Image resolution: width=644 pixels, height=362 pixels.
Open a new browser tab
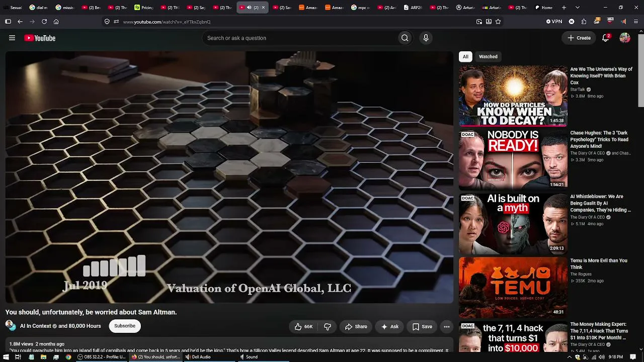click(563, 8)
